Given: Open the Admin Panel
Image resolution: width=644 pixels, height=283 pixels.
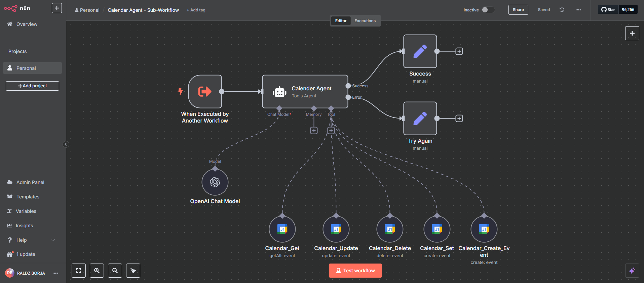Looking at the screenshot, I should (30, 182).
